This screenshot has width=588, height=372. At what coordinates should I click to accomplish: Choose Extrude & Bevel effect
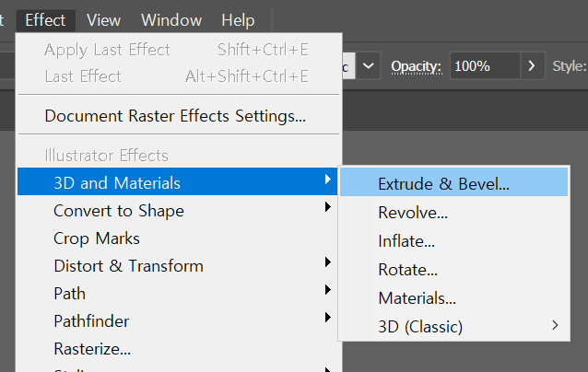point(453,183)
